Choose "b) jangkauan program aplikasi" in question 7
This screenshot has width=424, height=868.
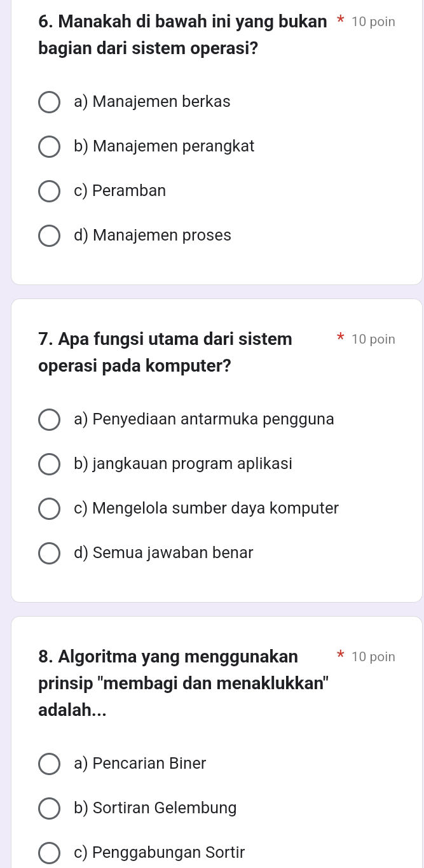point(49,464)
